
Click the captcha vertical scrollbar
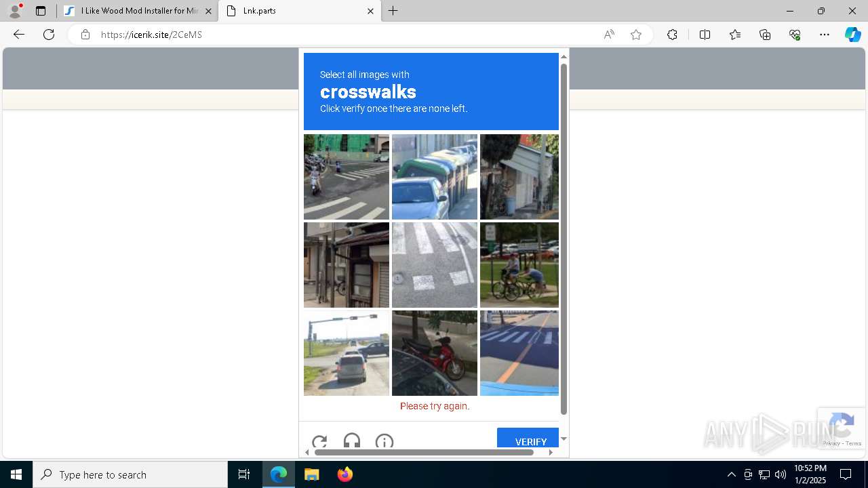564,239
